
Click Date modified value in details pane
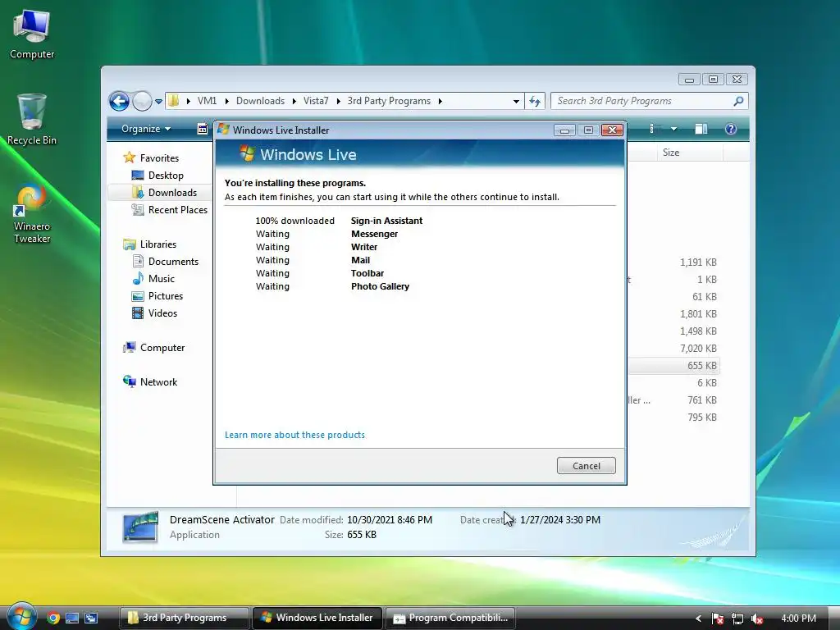click(x=390, y=519)
